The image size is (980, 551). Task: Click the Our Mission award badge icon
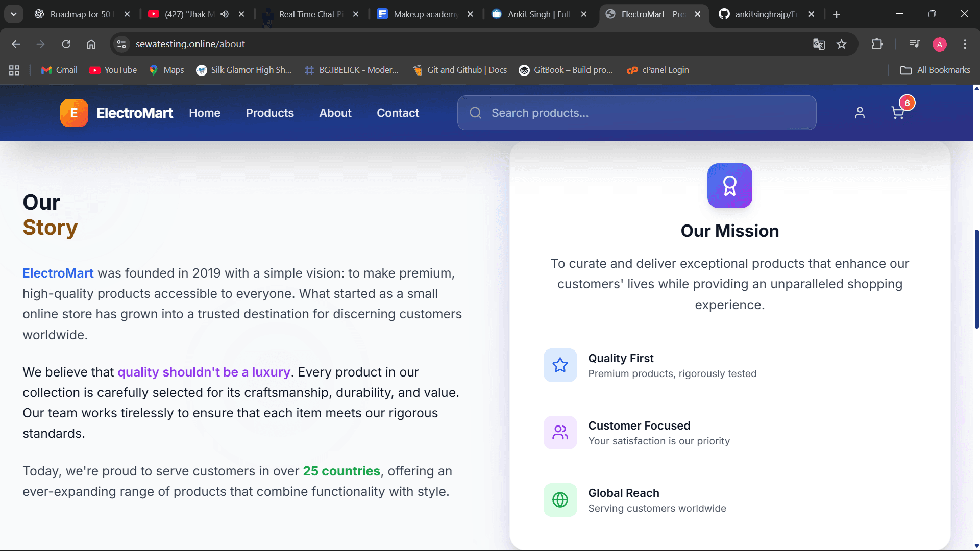pyautogui.click(x=729, y=186)
